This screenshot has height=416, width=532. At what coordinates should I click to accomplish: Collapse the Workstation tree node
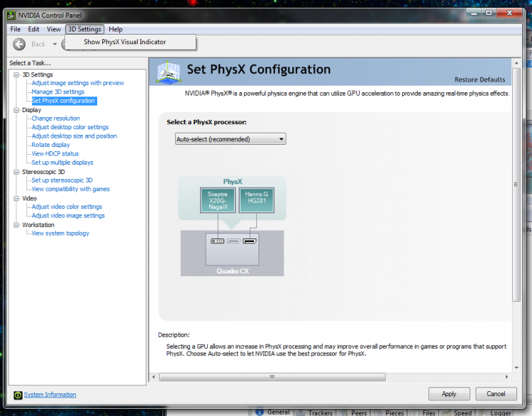coord(16,225)
